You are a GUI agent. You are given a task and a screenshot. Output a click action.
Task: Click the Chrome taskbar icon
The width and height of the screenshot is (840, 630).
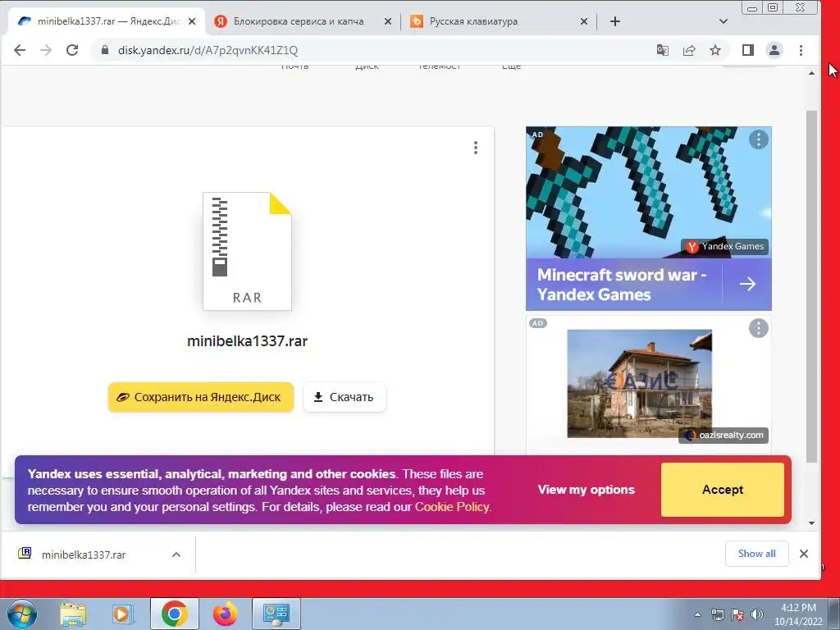(x=174, y=614)
